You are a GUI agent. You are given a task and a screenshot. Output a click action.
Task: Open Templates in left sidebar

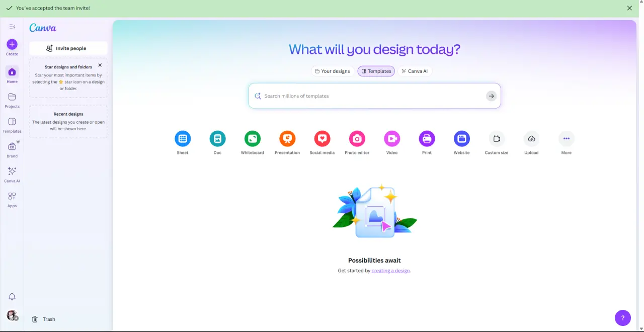click(12, 125)
